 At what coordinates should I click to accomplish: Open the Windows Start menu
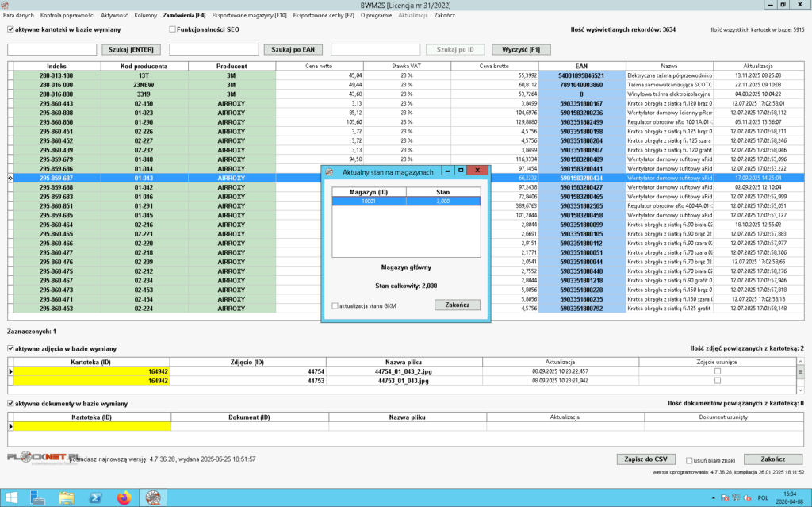click(x=11, y=497)
